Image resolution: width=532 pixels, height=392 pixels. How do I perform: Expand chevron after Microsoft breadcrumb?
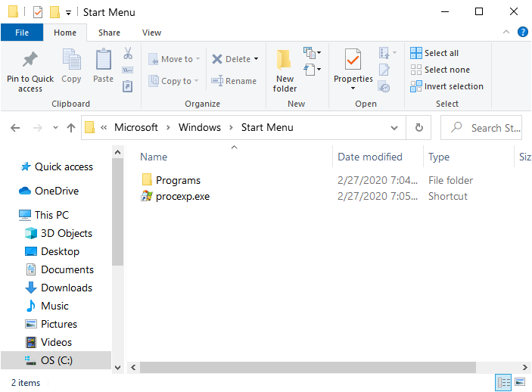168,128
